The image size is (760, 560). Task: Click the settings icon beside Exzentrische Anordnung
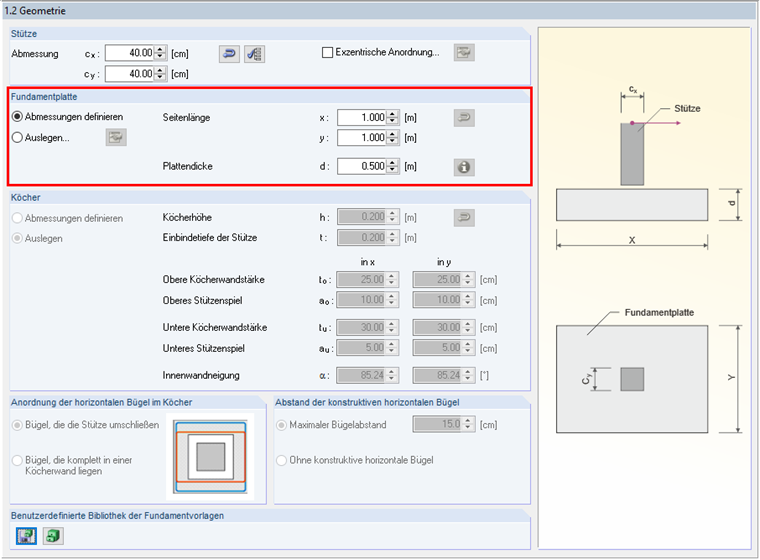pyautogui.click(x=464, y=52)
